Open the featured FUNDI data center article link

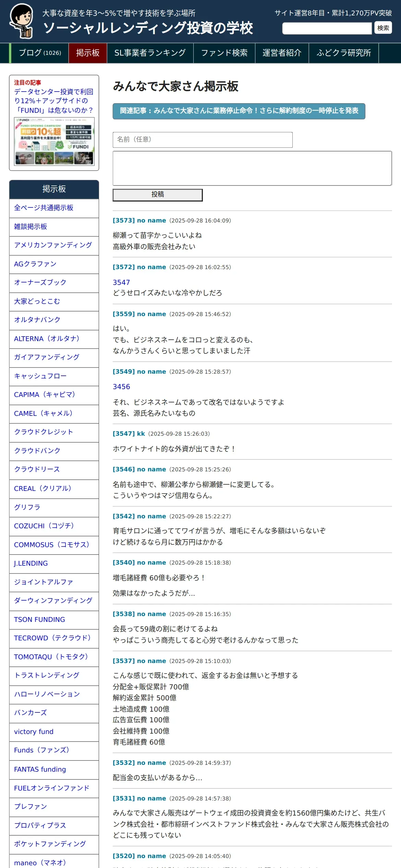click(54, 101)
